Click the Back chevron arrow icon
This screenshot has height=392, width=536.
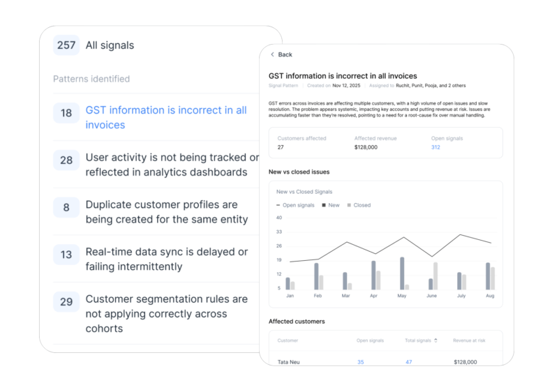click(272, 54)
